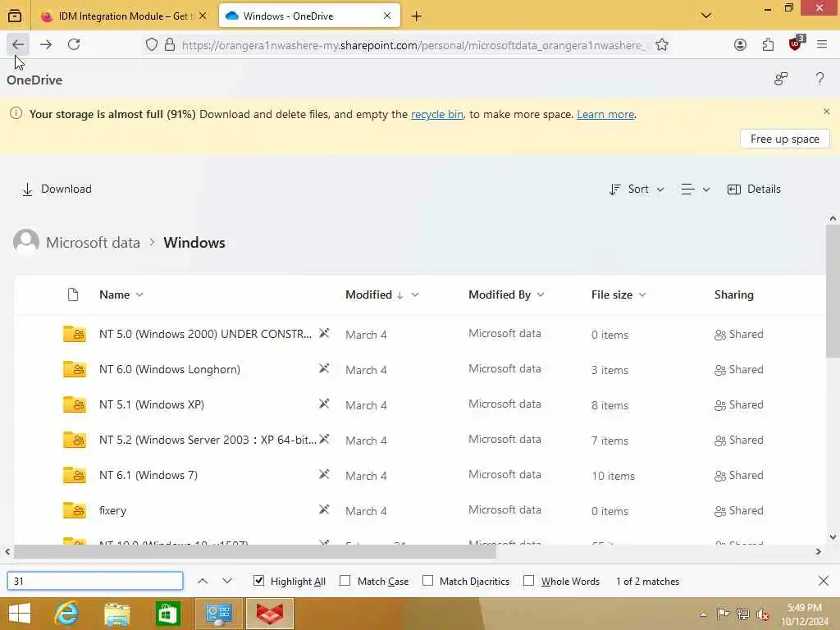840x630 pixels.
Task: Click the file type column header icon
Action: (73, 294)
